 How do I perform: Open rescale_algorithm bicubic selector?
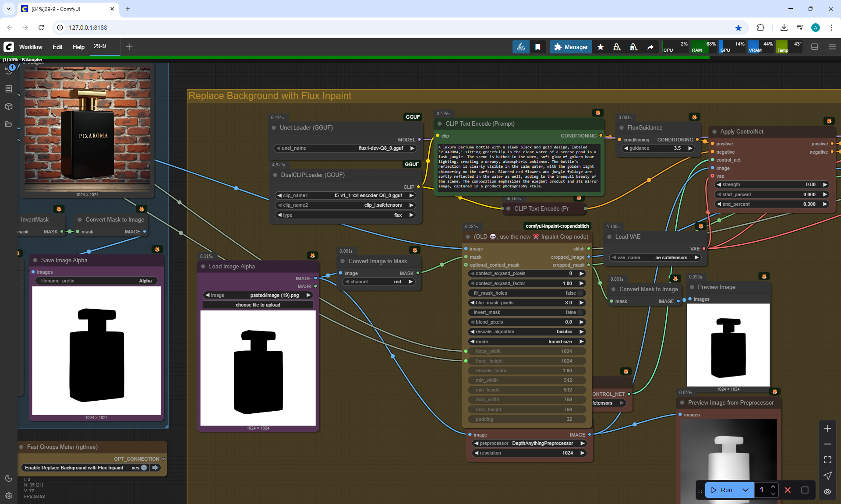pos(527,331)
